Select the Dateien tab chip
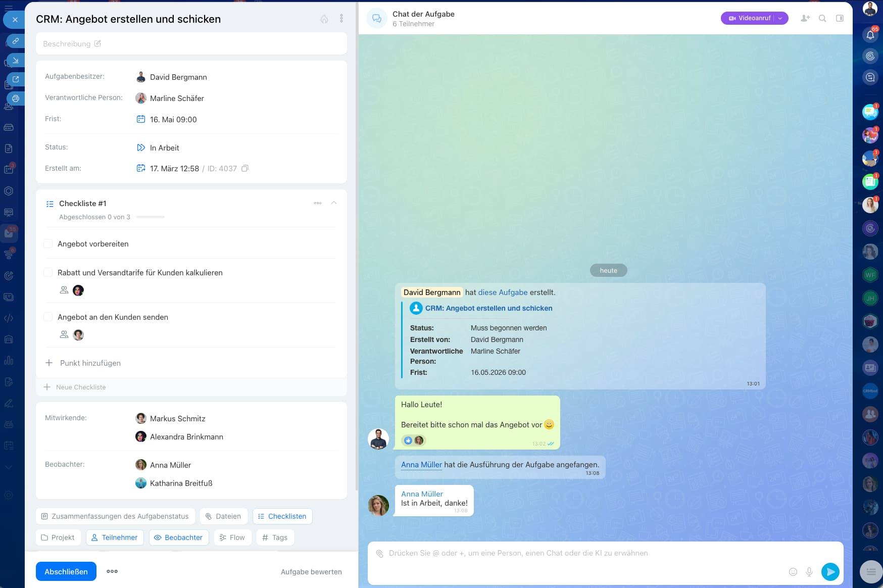This screenshot has height=588, width=883. coord(223,516)
